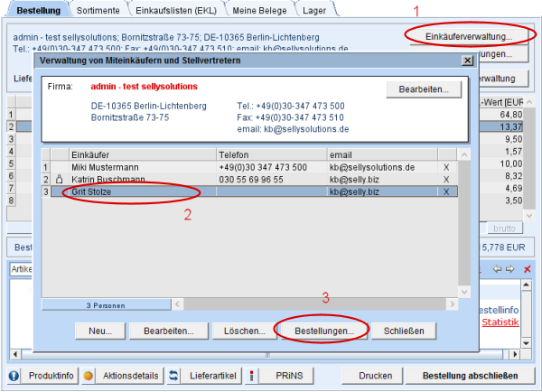Select order row number 1
The image size is (542, 392).
(x=11, y=115)
